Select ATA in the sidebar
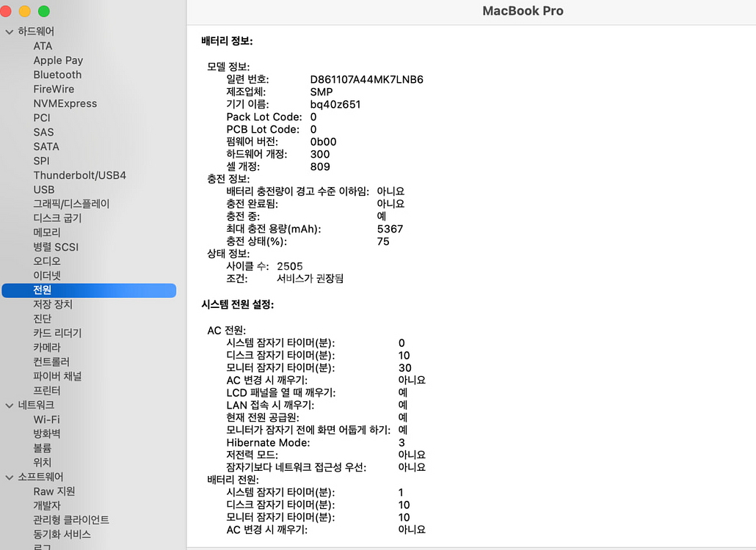756x550 pixels. [43, 46]
